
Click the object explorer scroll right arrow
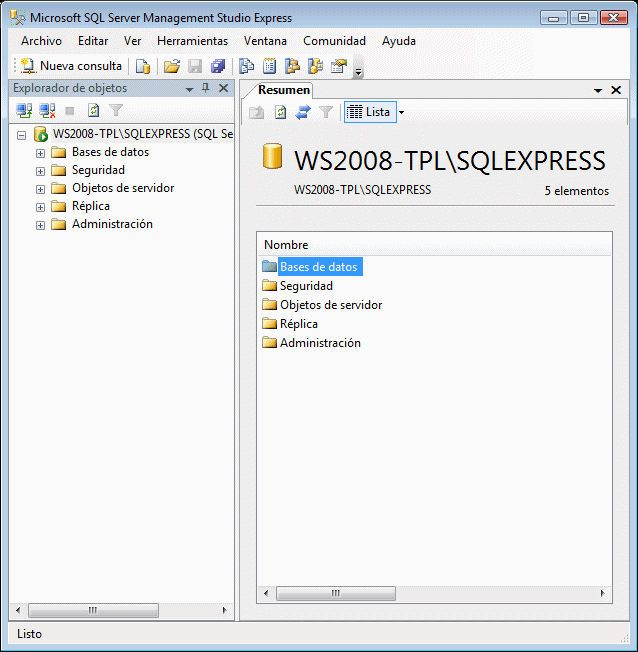pyautogui.click(x=225, y=610)
